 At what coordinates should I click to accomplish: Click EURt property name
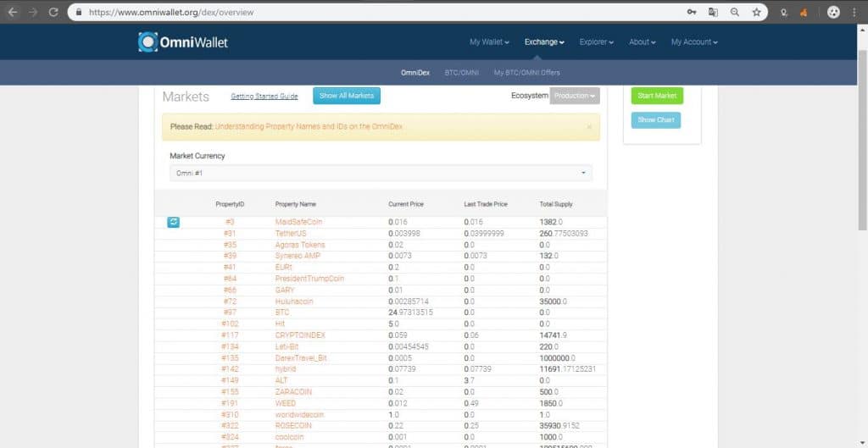(x=283, y=267)
